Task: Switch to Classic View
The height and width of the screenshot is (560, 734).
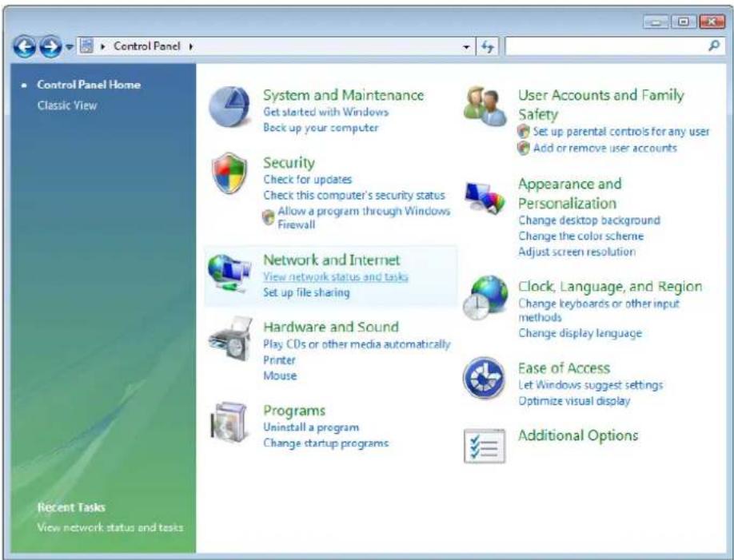Action: [x=67, y=105]
